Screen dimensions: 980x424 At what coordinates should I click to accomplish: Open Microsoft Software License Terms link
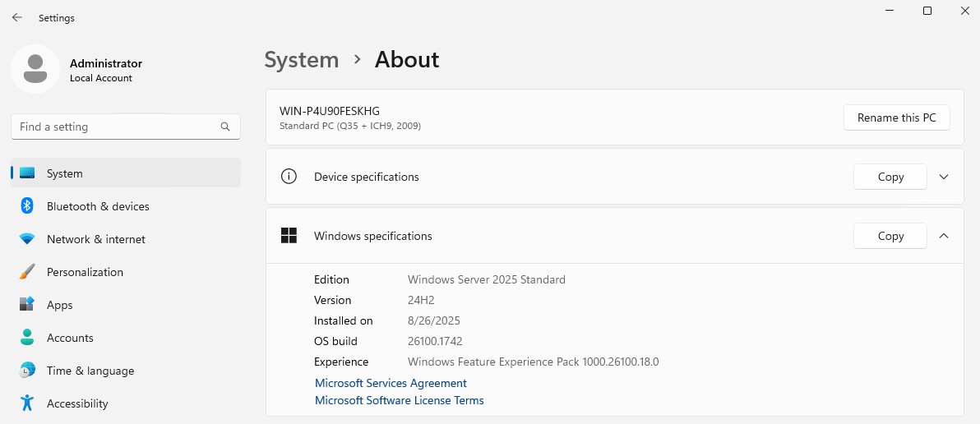(x=400, y=400)
